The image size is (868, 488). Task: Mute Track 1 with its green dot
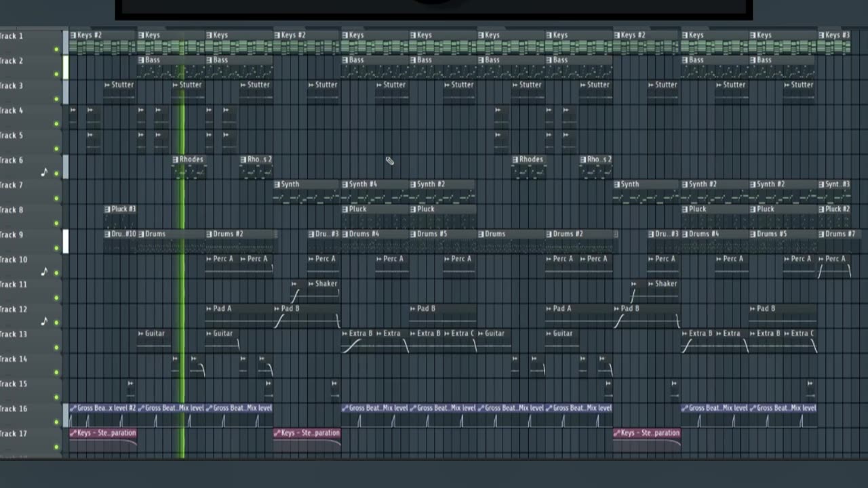click(x=56, y=49)
